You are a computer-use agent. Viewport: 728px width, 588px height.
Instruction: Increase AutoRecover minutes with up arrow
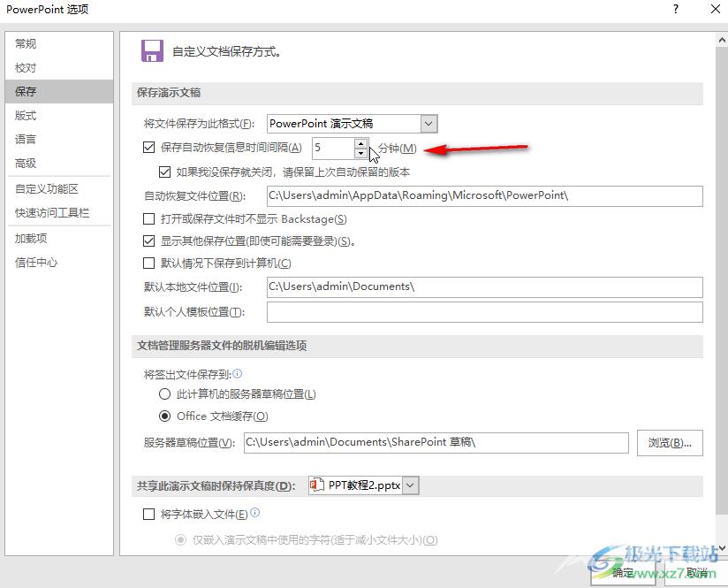click(360, 143)
